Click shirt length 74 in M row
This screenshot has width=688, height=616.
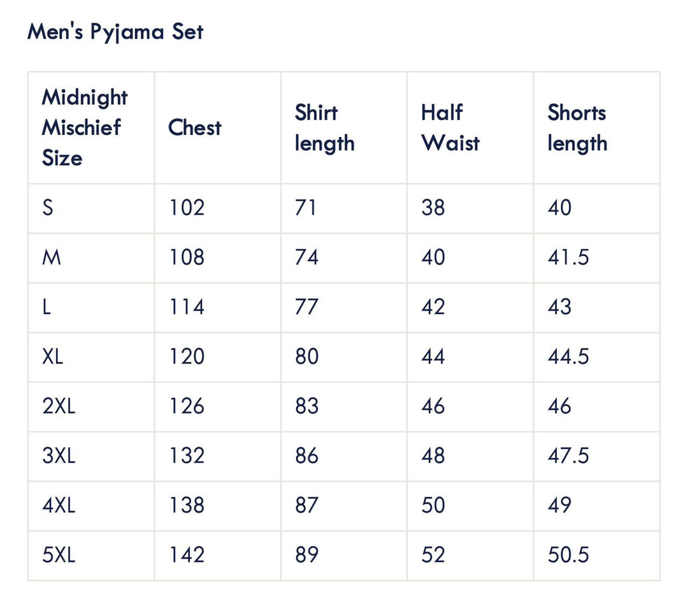(x=306, y=257)
